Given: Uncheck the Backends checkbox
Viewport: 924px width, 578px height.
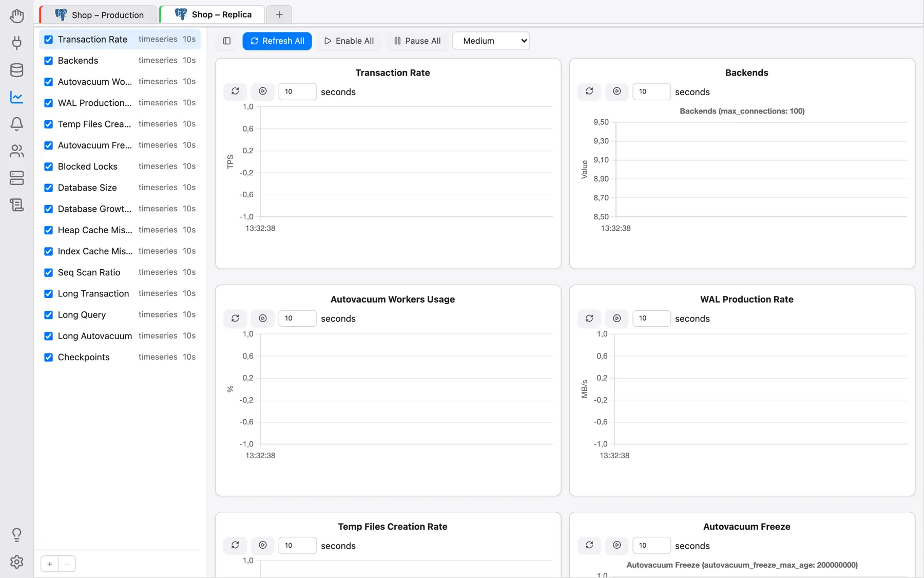Looking at the screenshot, I should [49, 61].
